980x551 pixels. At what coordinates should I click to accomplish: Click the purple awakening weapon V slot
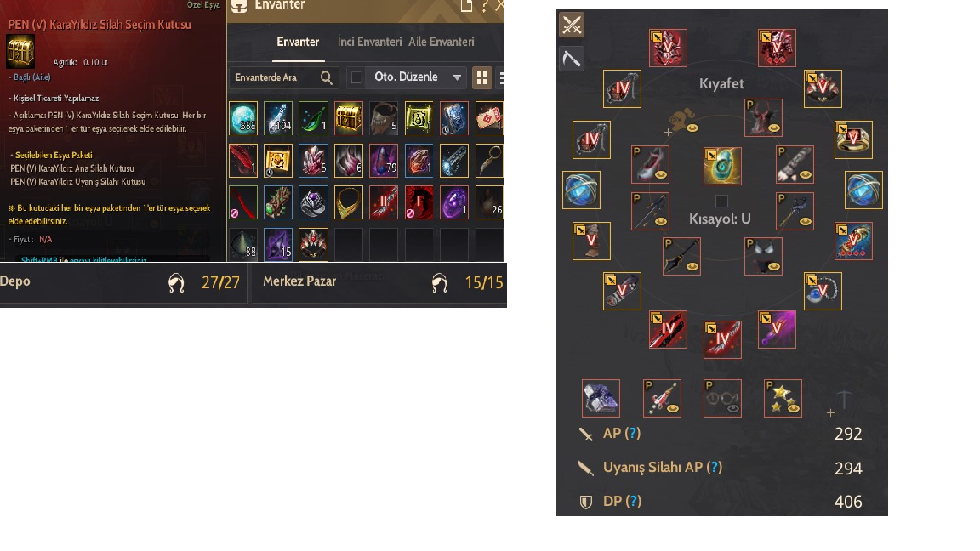tap(777, 329)
